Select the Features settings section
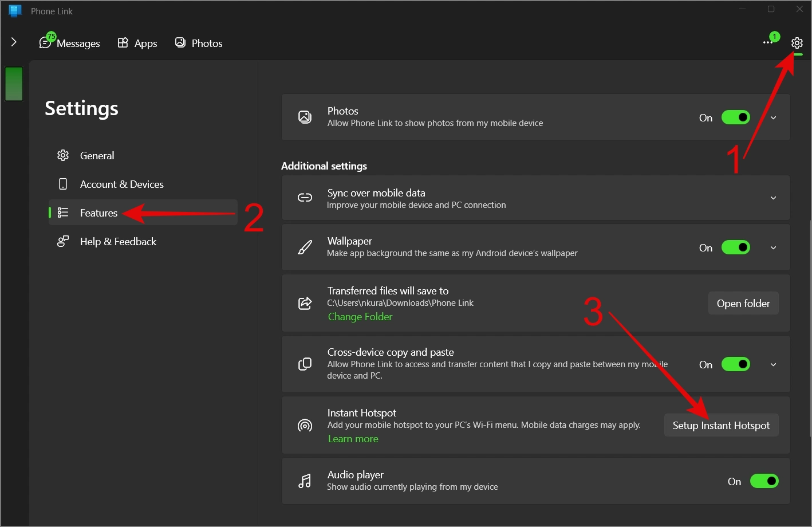The height and width of the screenshot is (527, 812). pos(143,213)
